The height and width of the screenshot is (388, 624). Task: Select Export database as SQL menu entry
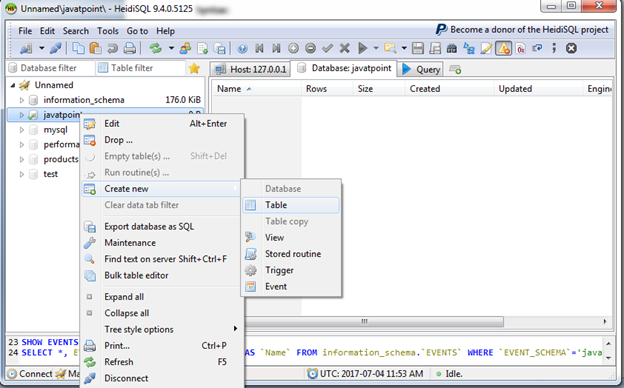tap(162, 227)
